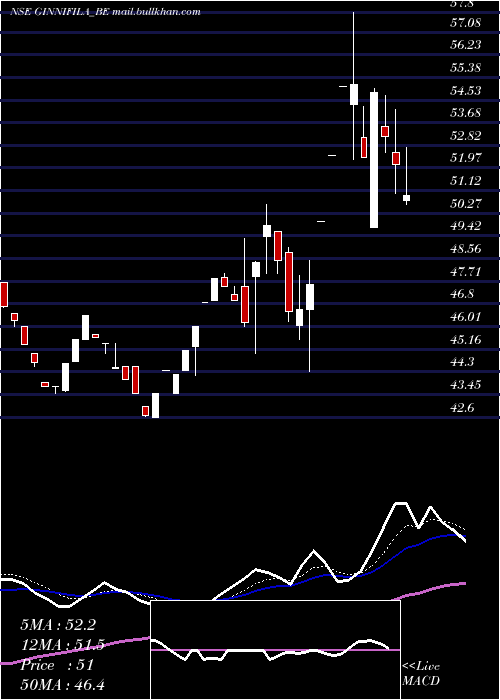Click the 55.38 price axis label
This screenshot has height=700, width=500.
(x=466, y=68)
